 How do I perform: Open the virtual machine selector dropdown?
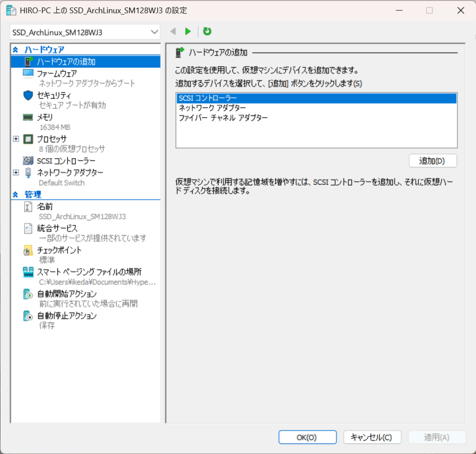(x=85, y=32)
